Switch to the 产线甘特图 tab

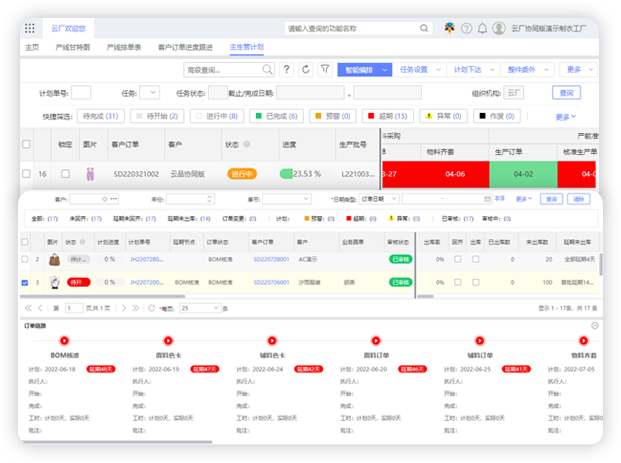73,47
